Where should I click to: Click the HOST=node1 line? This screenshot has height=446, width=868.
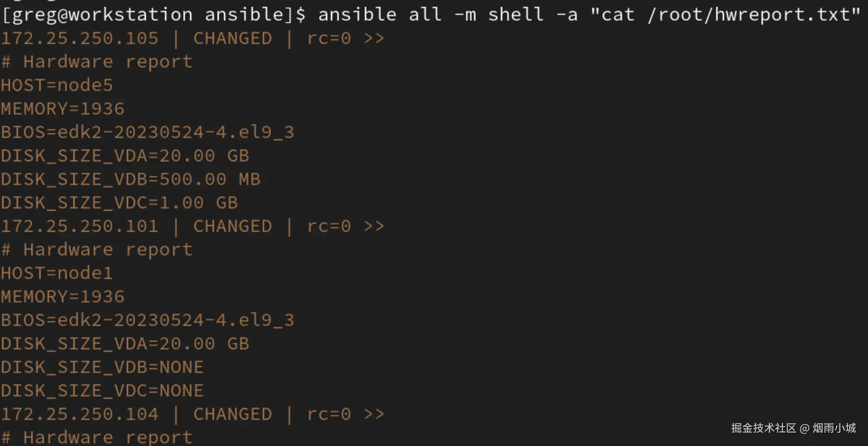point(57,273)
